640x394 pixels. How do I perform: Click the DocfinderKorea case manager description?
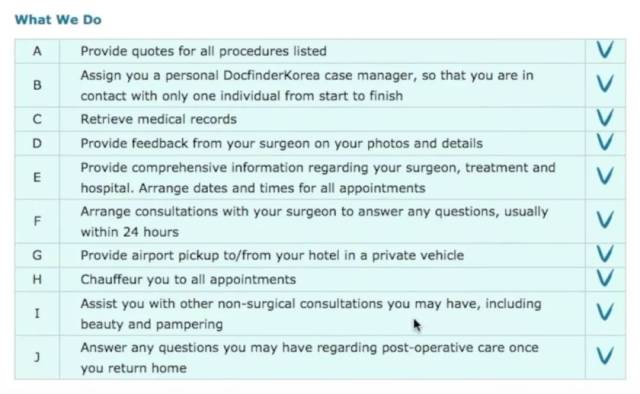tap(307, 85)
